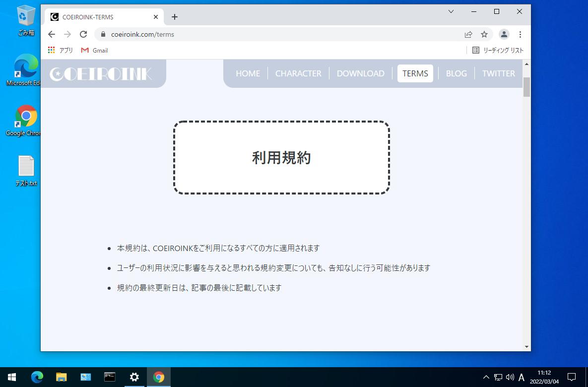Select the COEIROINK-TERMS browser tab
The image size is (588, 387).
[104, 17]
